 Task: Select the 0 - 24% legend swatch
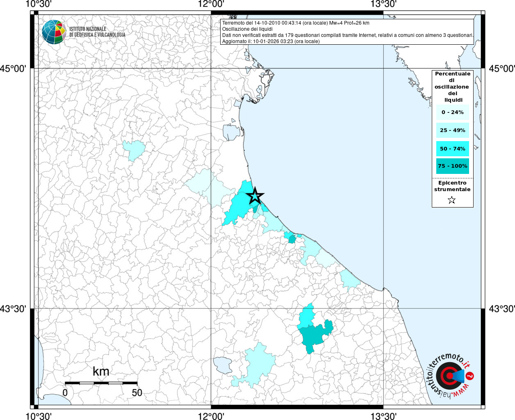452,112
